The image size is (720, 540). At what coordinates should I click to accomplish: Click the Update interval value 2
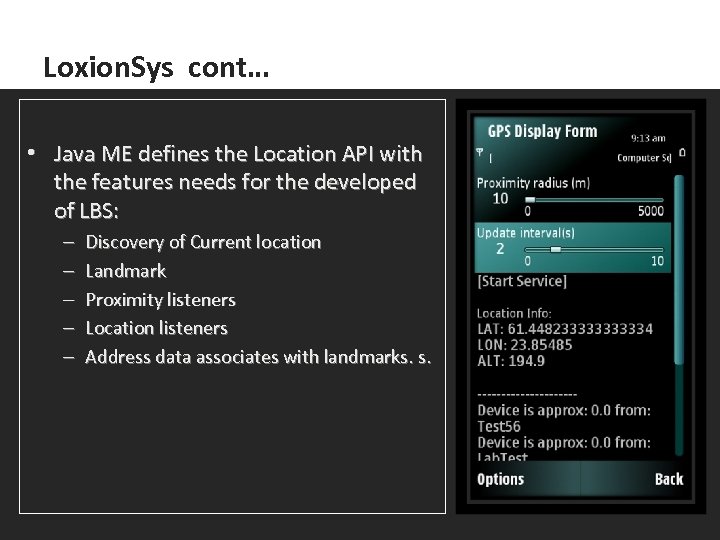[500, 249]
